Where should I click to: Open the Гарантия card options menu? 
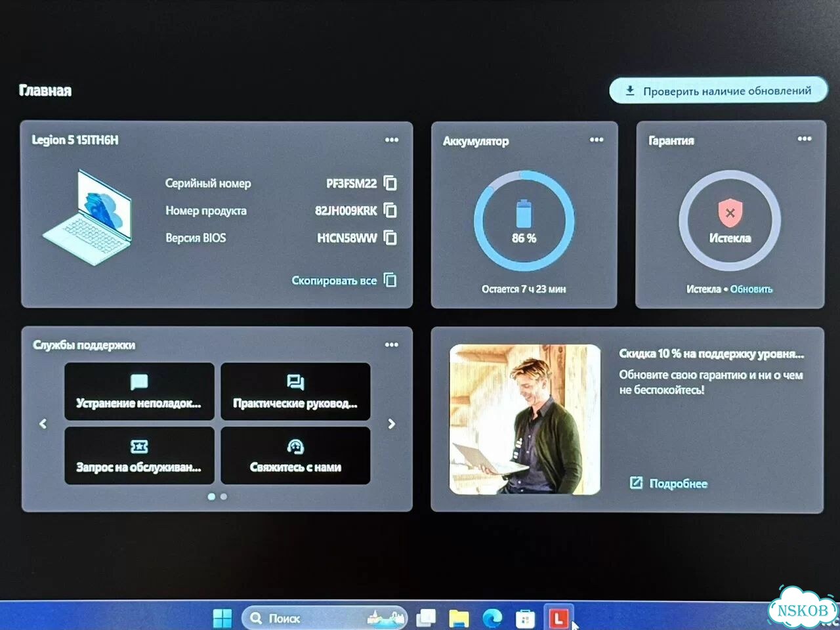pos(805,139)
